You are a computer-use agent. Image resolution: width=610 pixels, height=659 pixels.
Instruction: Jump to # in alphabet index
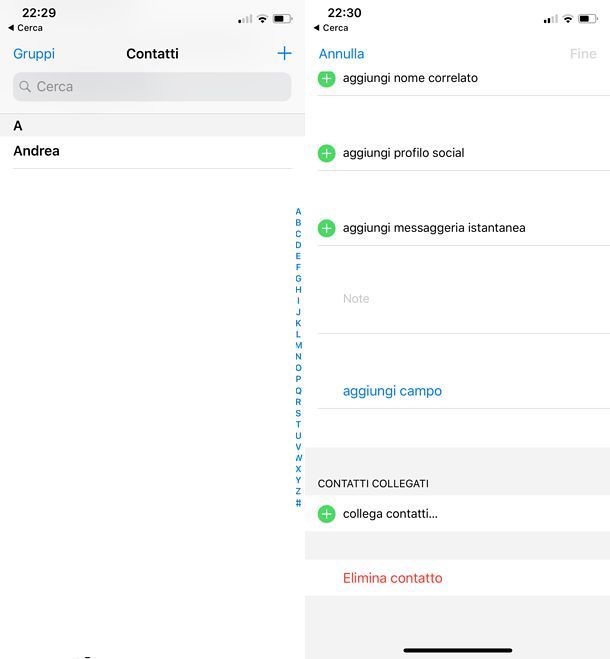click(x=298, y=503)
